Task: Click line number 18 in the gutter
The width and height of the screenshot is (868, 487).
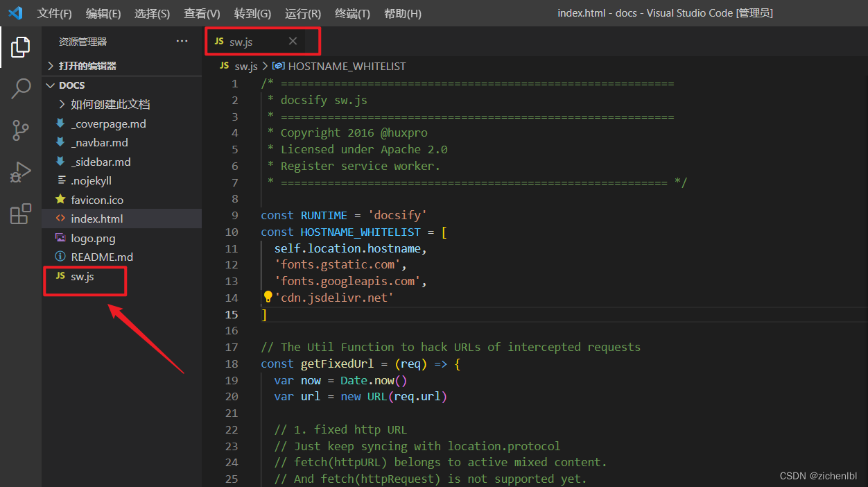Action: [x=231, y=364]
